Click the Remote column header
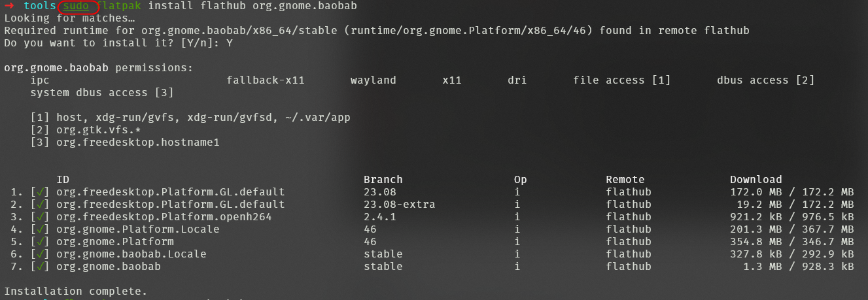 [x=625, y=180]
